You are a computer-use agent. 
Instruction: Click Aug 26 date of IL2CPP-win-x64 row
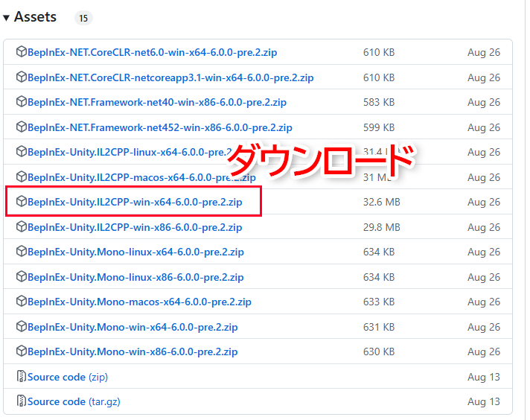point(484,203)
